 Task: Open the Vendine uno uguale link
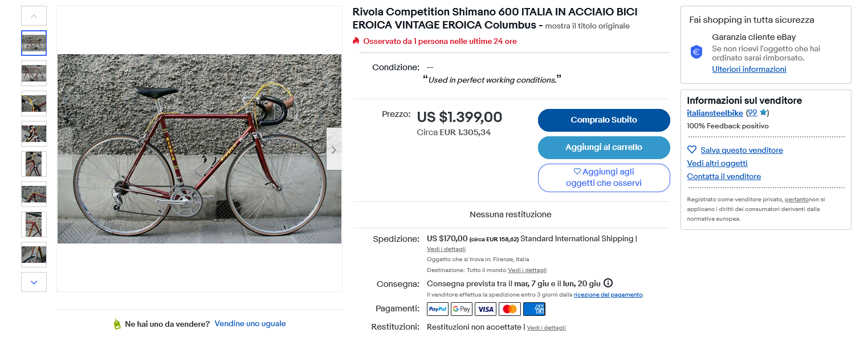coord(250,323)
